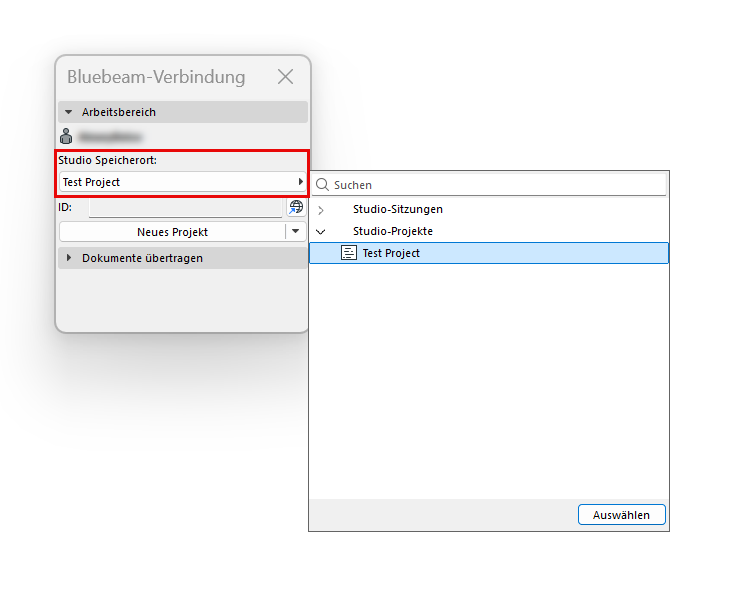Expand the Studio-Sitzungen tree node

321,210
